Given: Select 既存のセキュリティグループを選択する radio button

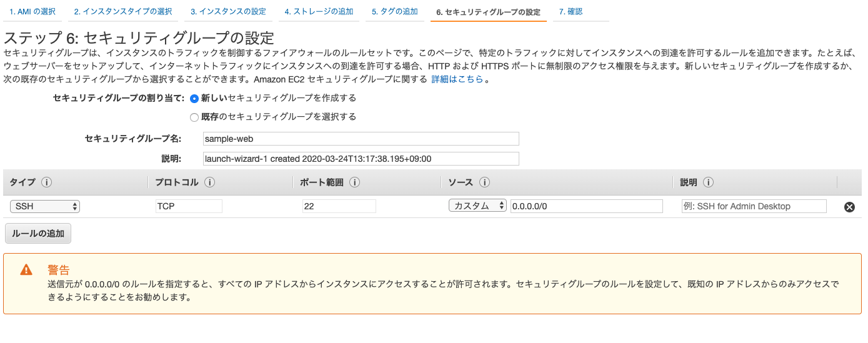Looking at the screenshot, I should point(194,117).
